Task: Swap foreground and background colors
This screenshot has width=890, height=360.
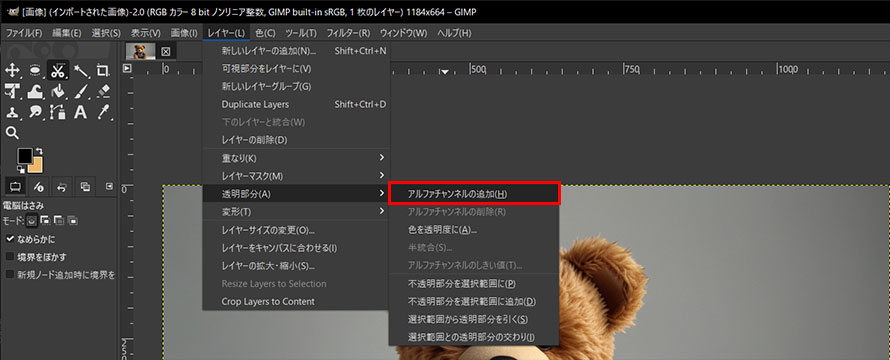Action: 39,152
